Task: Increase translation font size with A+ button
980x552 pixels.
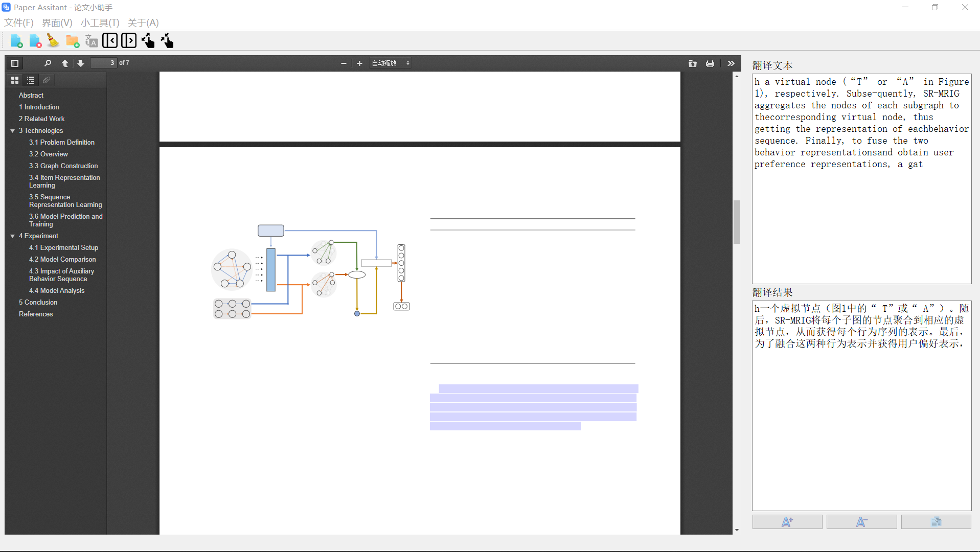Action: pos(787,522)
